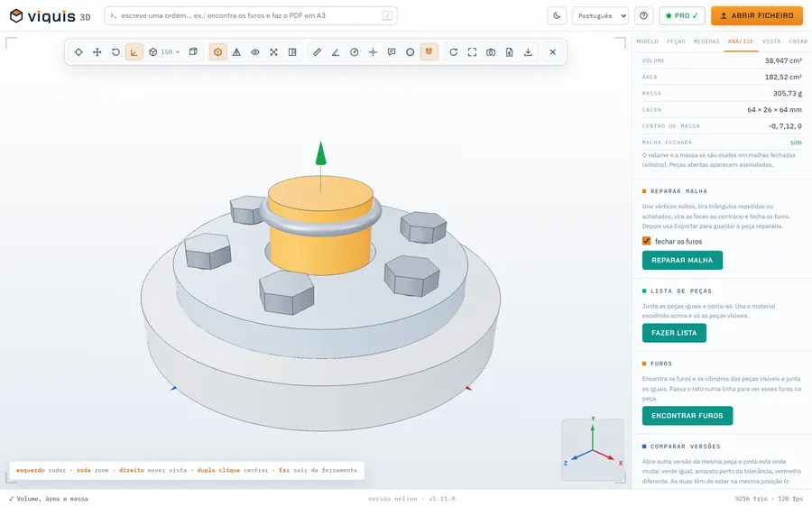Toggle the 'fechar os furos' checkbox
Image resolution: width=812 pixels, height=507 pixels.
click(646, 241)
